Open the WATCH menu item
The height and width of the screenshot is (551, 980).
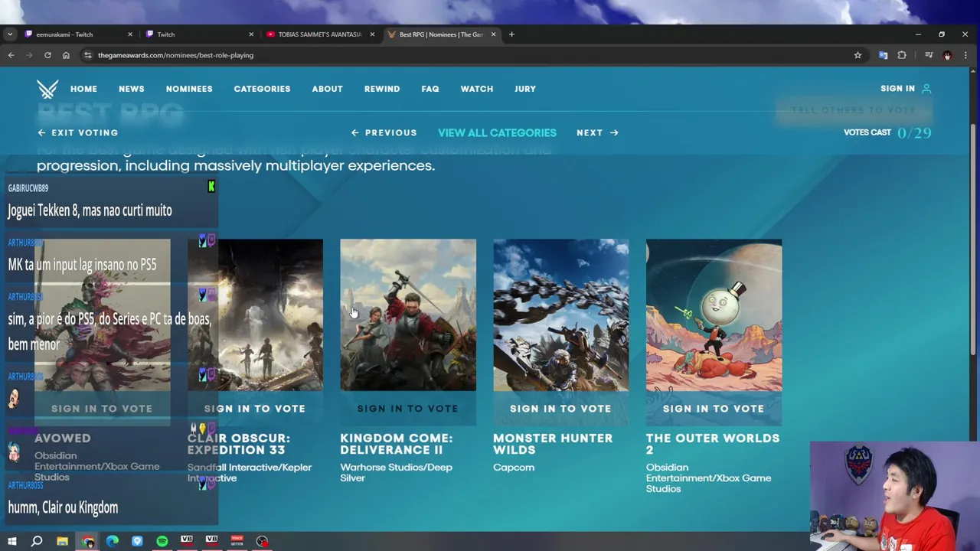(476, 89)
